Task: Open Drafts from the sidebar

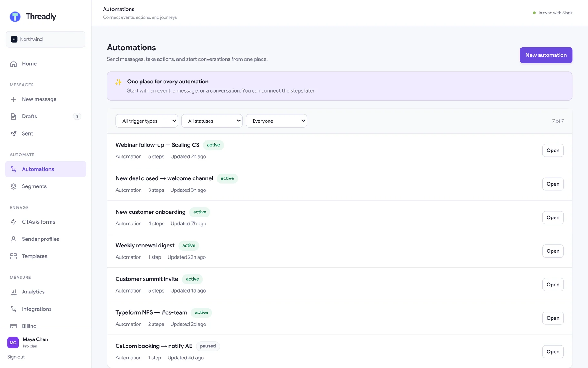Action: pos(46,117)
